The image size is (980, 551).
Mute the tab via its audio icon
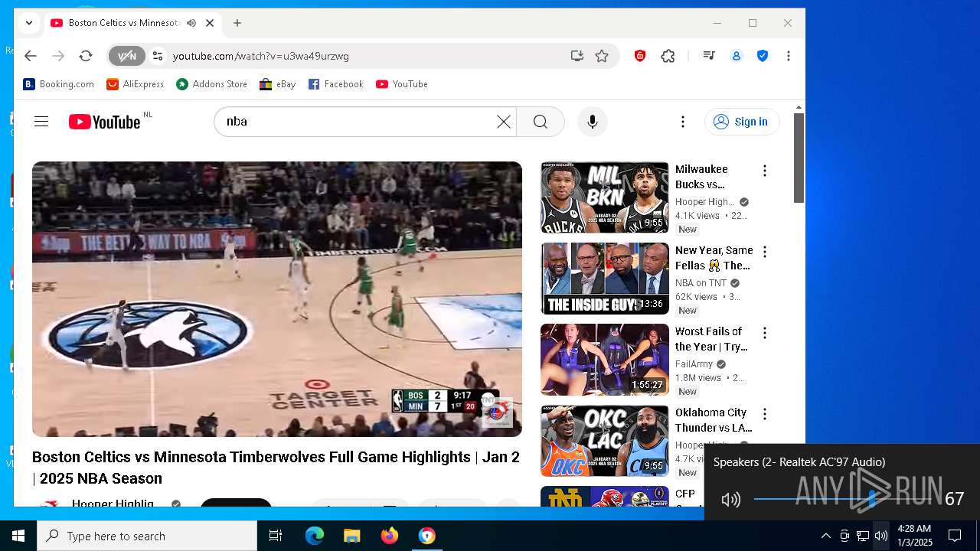point(191,23)
